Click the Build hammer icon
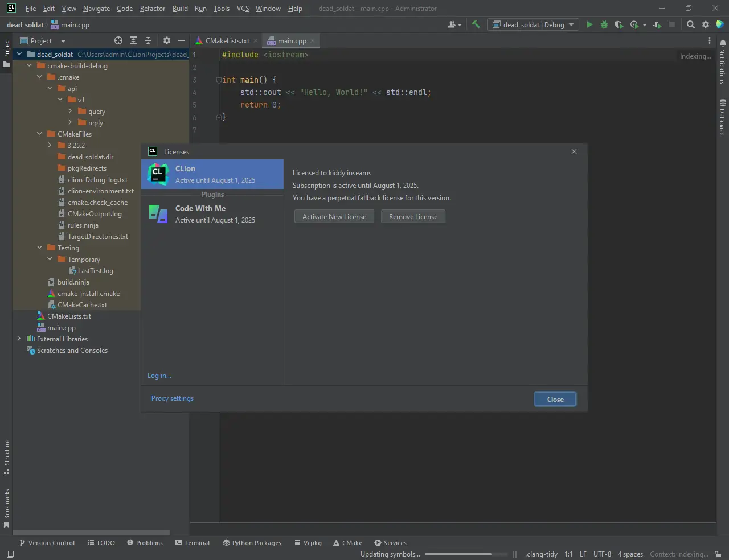729x560 pixels. coord(476,24)
